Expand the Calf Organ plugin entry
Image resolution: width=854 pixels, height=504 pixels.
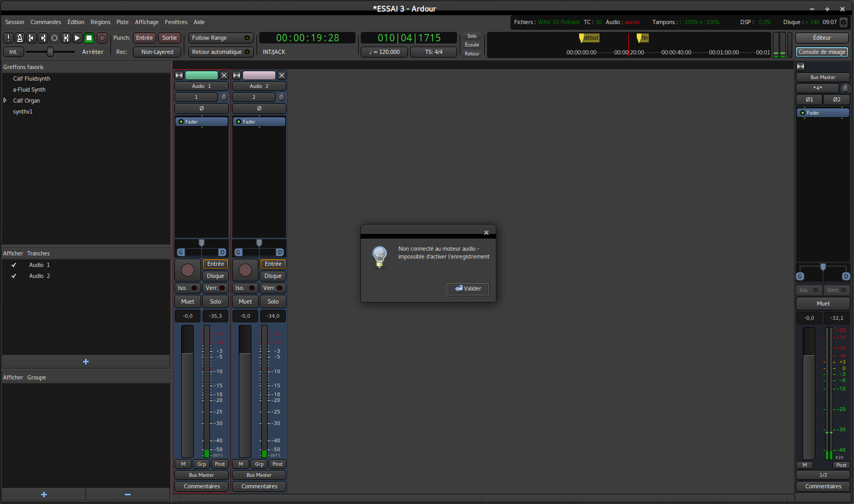point(5,100)
